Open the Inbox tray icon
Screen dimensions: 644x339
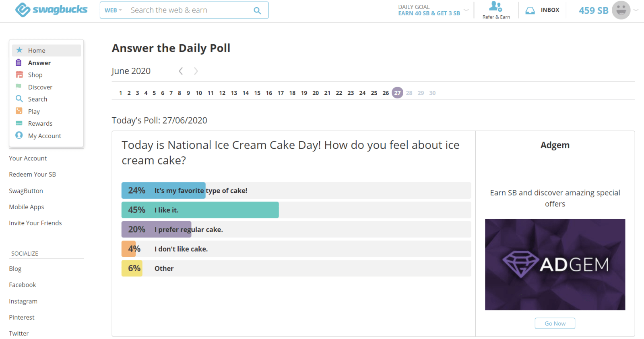530,10
